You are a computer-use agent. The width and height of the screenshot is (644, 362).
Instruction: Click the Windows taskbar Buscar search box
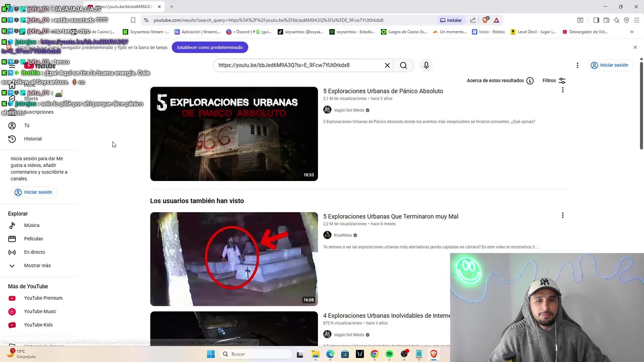pos(255,354)
